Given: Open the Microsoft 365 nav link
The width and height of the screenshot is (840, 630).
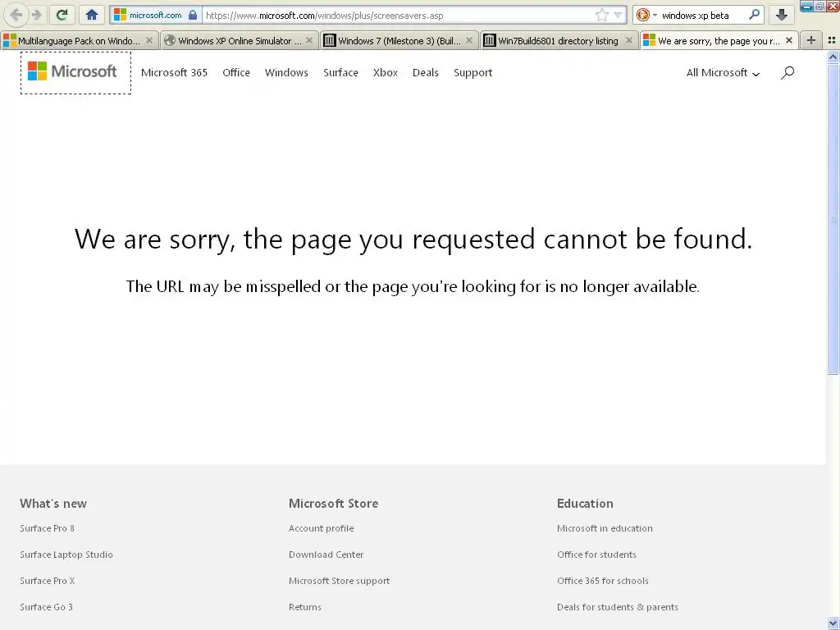Looking at the screenshot, I should pyautogui.click(x=174, y=73).
